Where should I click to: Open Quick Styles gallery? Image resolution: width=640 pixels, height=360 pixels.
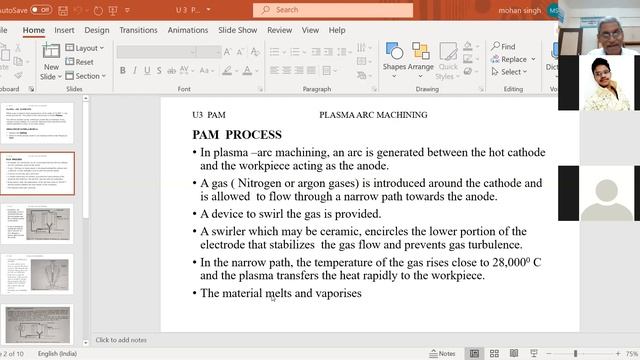click(x=448, y=60)
